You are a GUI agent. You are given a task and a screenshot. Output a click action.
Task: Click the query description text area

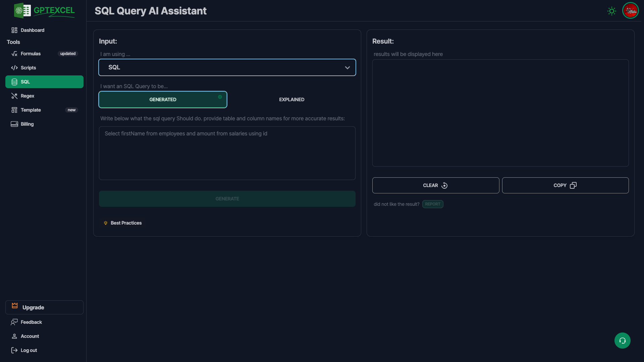[x=227, y=153]
